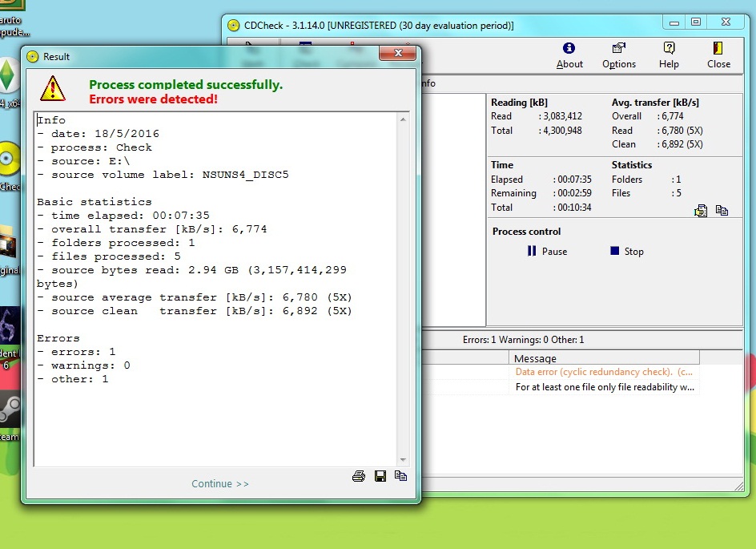Image resolution: width=756 pixels, height=549 pixels.
Task: Click the Message column header
Action: click(603, 358)
